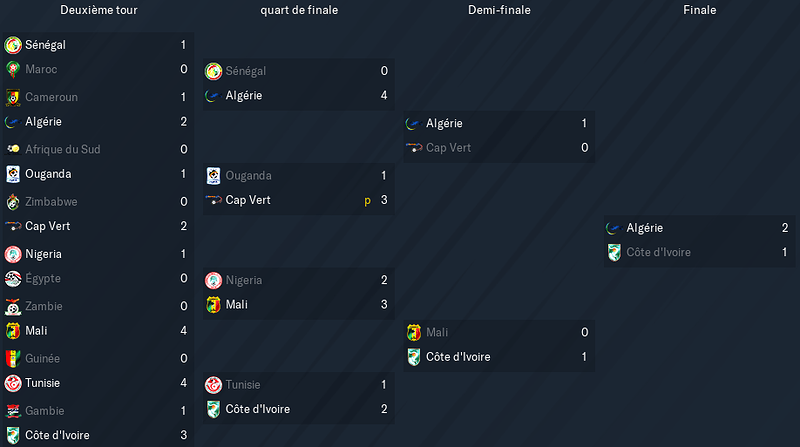
Task: Click the Mali crest in Demi-finale
Action: [x=414, y=332]
